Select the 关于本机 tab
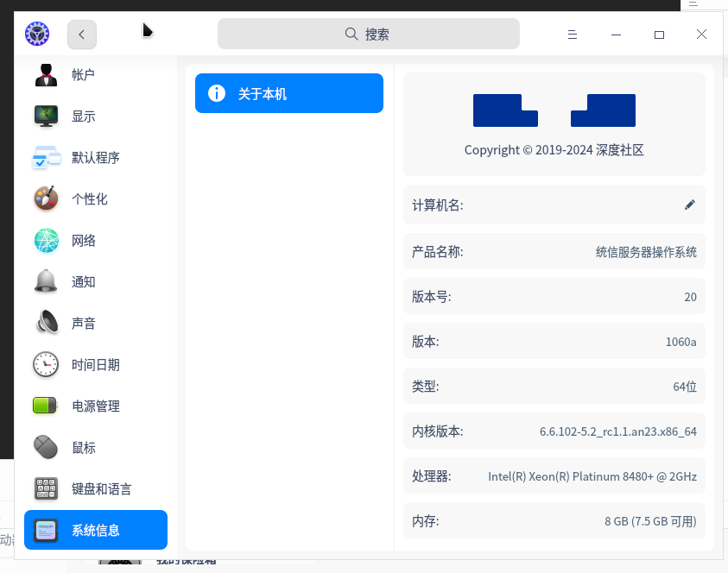This screenshot has height=573, width=728. [x=289, y=93]
